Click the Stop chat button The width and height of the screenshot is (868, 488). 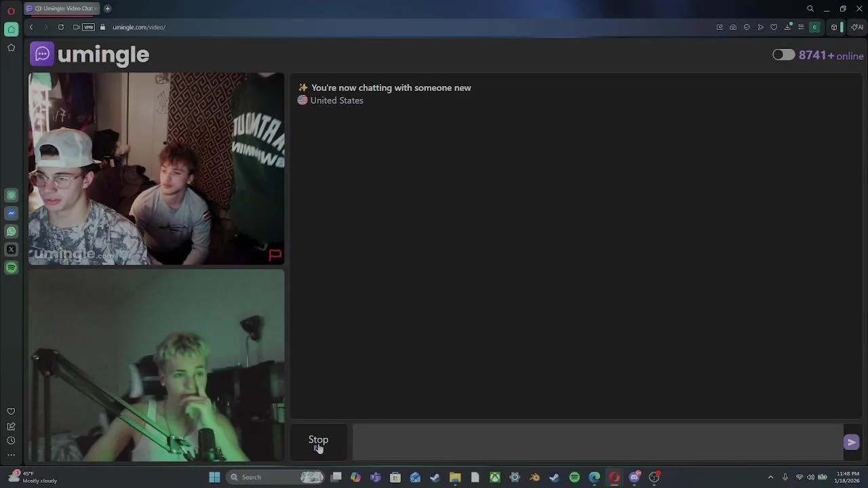point(318,442)
